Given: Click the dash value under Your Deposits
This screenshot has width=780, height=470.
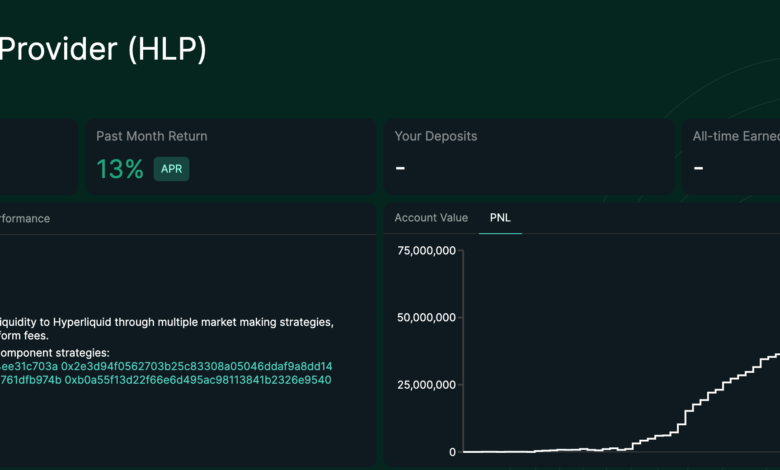Looking at the screenshot, I should tap(400, 168).
